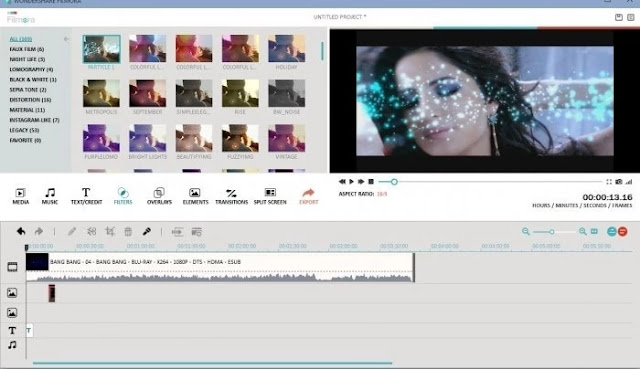Take a snapshot with camera icon
The image size is (640, 369).
(x=619, y=182)
